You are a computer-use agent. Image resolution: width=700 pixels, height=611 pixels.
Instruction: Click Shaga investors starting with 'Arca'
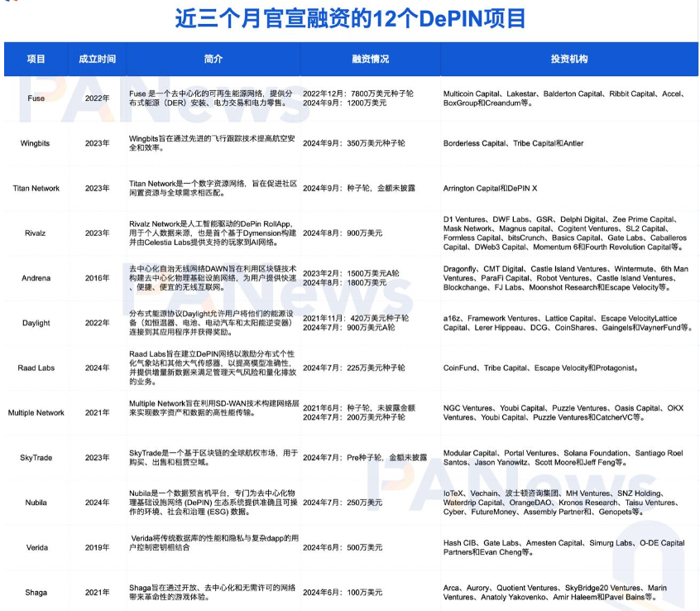click(x=555, y=593)
